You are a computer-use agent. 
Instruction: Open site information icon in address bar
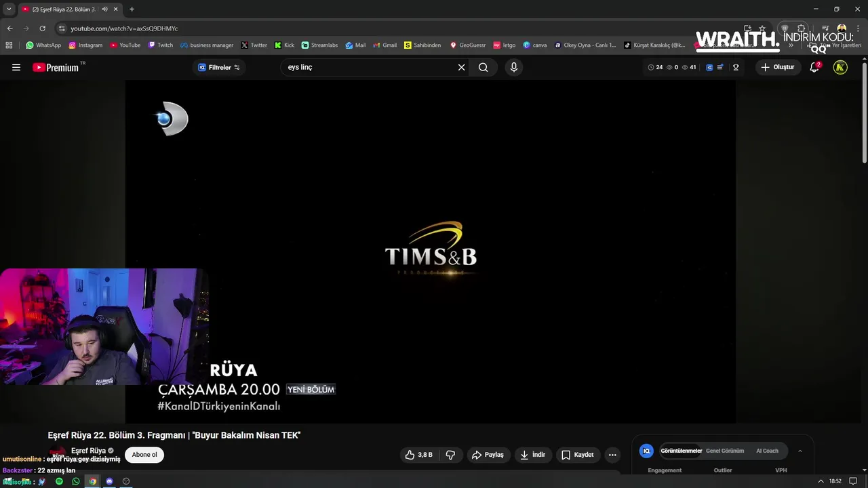[62, 28]
